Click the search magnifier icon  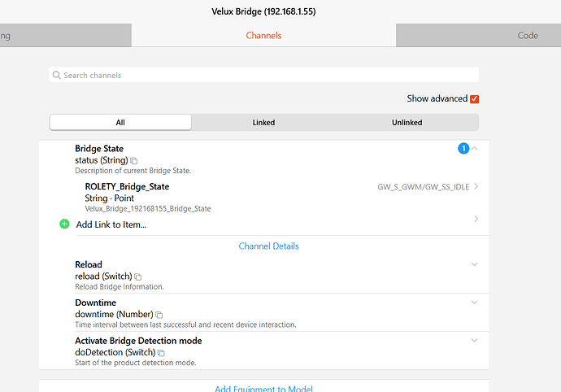tap(57, 76)
